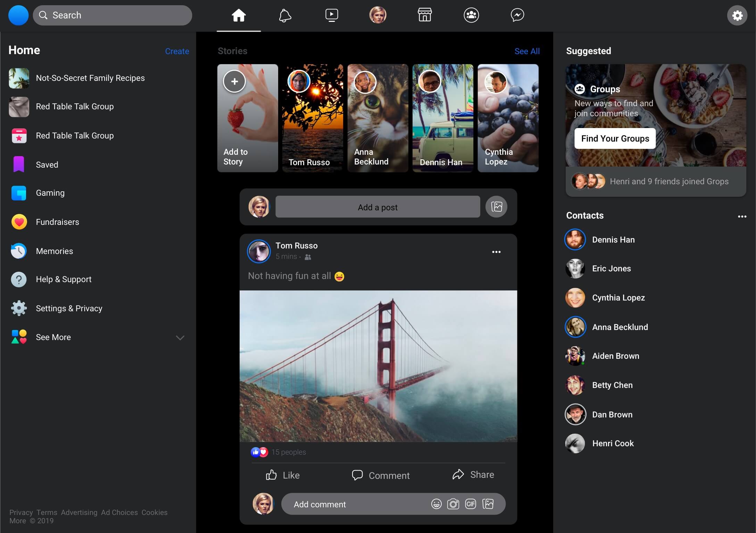
Task: Open the Contacts options ellipsis menu
Action: pyautogui.click(x=742, y=216)
